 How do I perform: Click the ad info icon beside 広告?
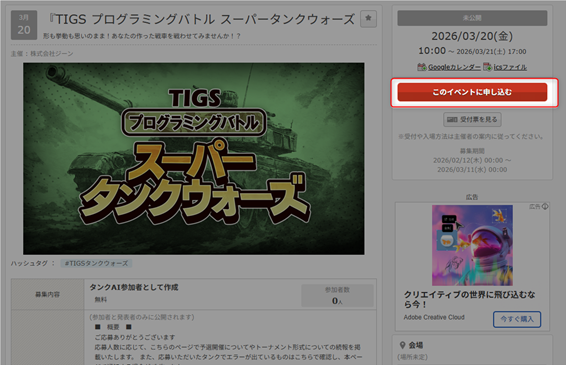coord(545,207)
